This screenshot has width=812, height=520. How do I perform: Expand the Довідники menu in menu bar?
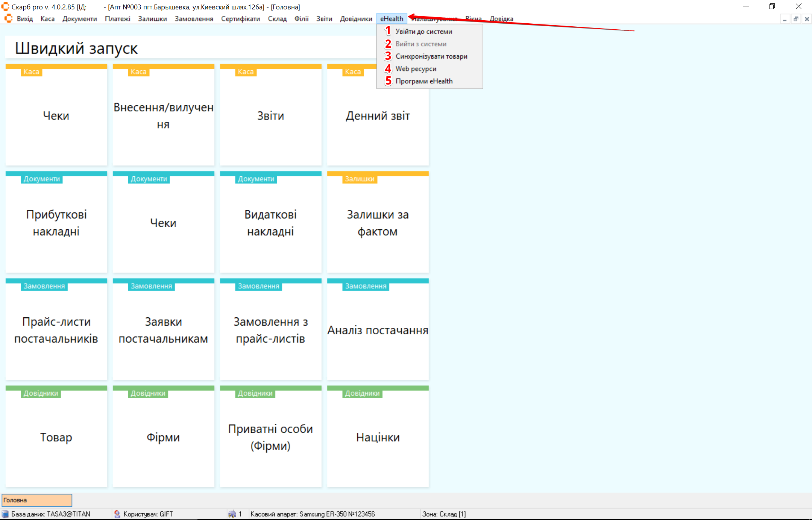[x=356, y=19]
